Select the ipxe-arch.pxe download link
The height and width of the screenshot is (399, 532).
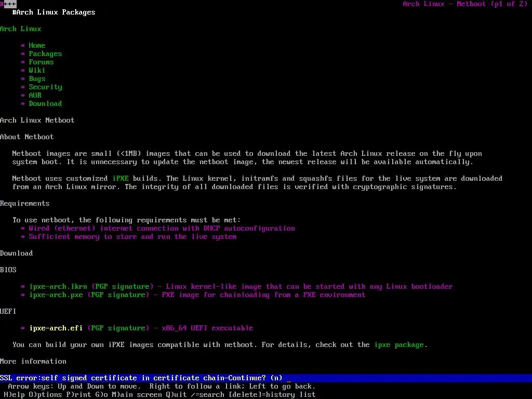coord(56,295)
